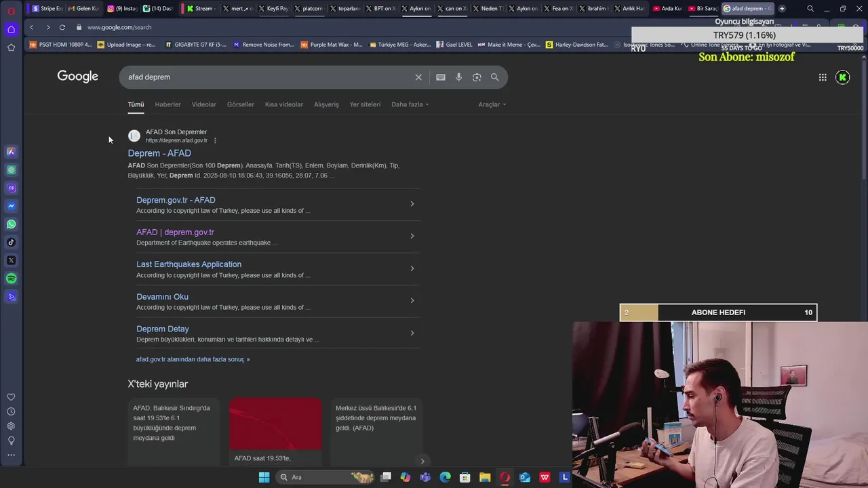Start Google voice search
Screen dimensions: 868x488
(458, 77)
